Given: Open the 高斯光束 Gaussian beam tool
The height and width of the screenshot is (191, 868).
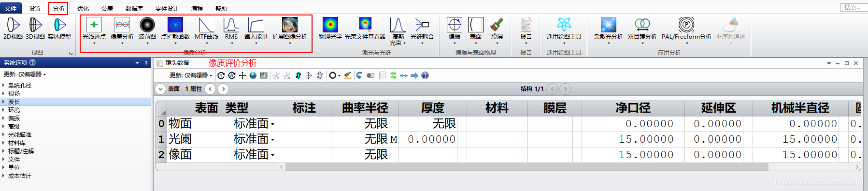Looking at the screenshot, I should pyautogui.click(x=398, y=31).
